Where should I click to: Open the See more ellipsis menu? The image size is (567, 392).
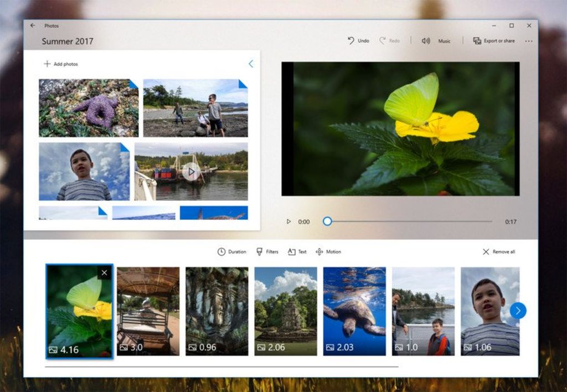coord(529,41)
